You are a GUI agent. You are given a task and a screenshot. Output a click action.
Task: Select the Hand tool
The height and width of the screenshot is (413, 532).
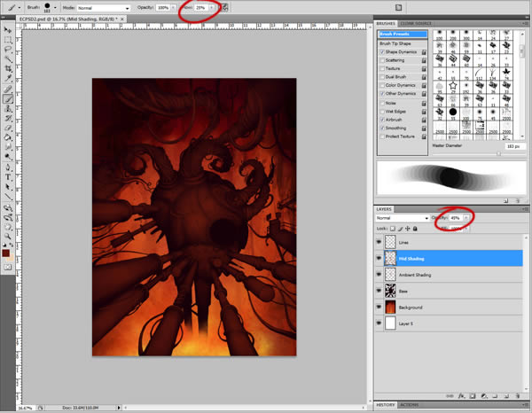pyautogui.click(x=7, y=227)
